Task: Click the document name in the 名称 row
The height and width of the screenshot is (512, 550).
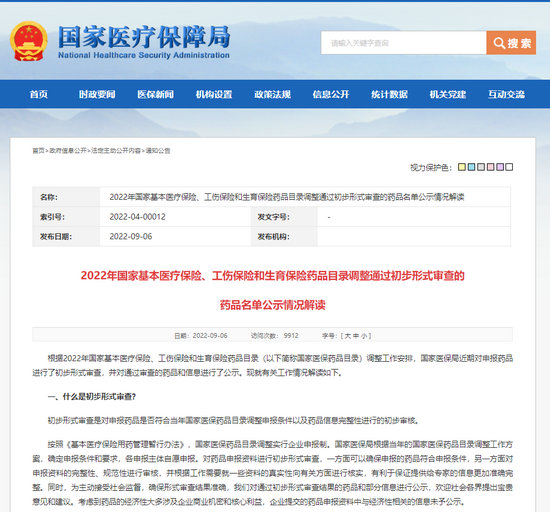Action: [x=287, y=197]
